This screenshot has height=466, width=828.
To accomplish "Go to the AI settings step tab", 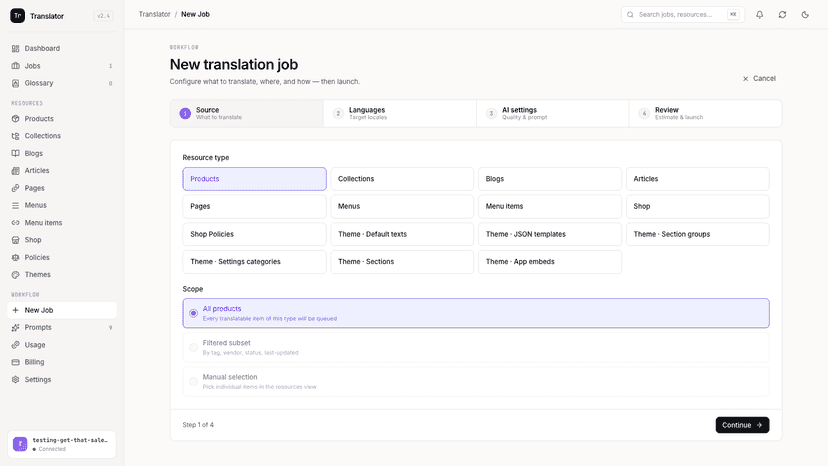I will pos(553,114).
